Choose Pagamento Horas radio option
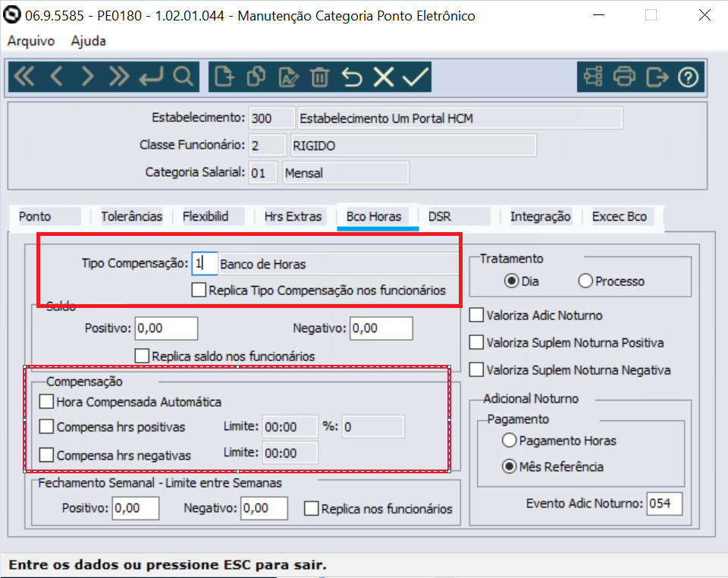Viewport: 728px width, 578px height. [510, 440]
